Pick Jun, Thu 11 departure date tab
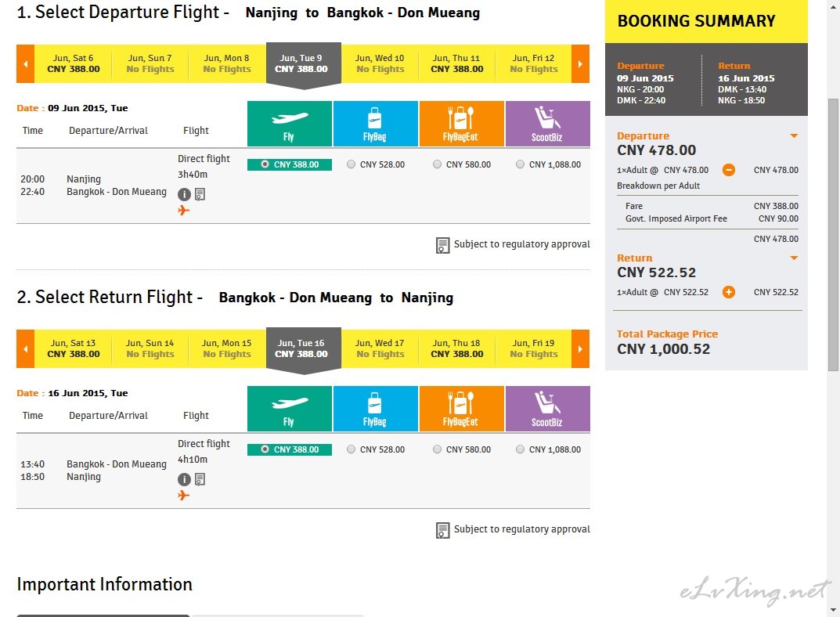The image size is (840, 617). point(456,63)
